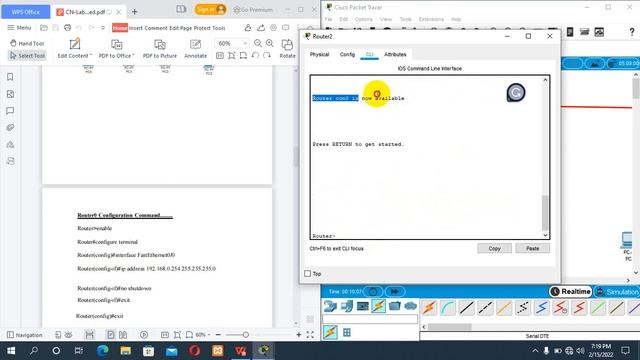This screenshot has height=360, width=640.
Task: Switch to Simulation mode in Packet Tracer
Action: point(617,291)
